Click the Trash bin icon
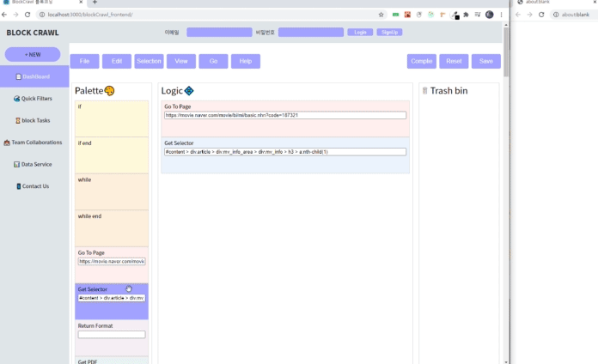 pyautogui.click(x=424, y=91)
